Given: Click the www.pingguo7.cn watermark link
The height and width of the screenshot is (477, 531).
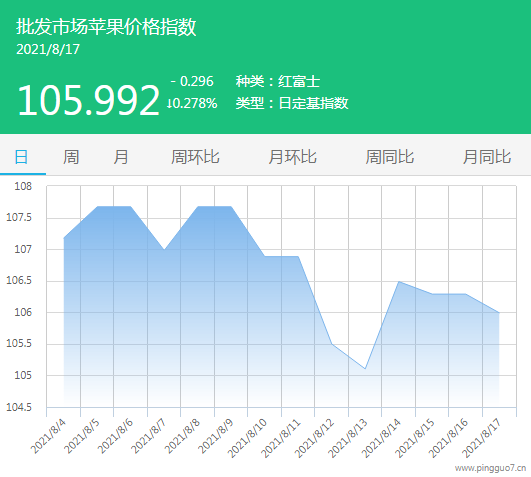Looking at the screenshot, I should [x=490, y=468].
